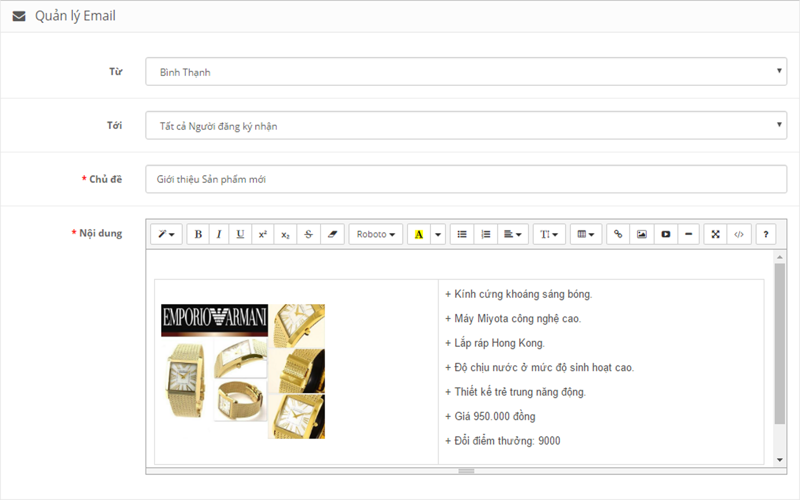Insert a hyperlink with the link icon
The height and width of the screenshot is (500, 800).
[618, 234]
